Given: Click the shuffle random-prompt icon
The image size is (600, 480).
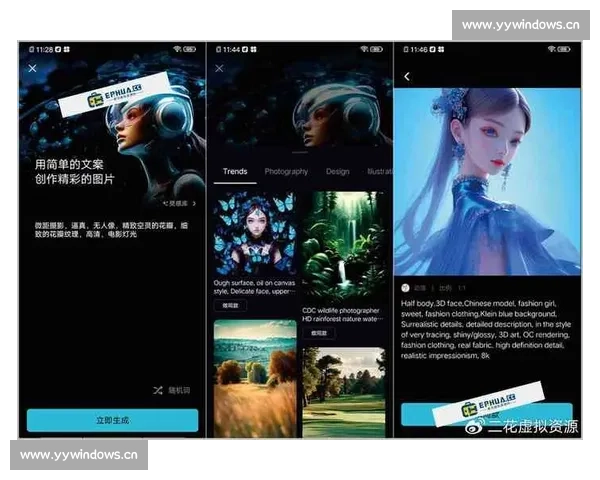Looking at the screenshot, I should click(158, 390).
